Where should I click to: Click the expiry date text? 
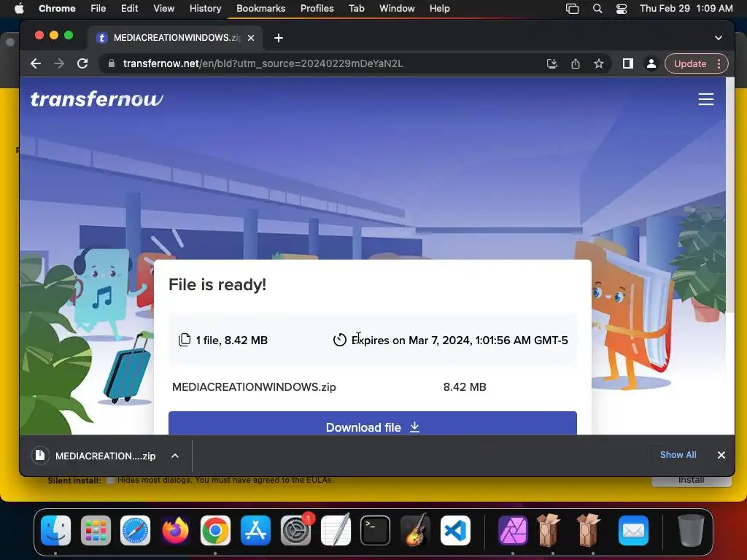click(460, 340)
